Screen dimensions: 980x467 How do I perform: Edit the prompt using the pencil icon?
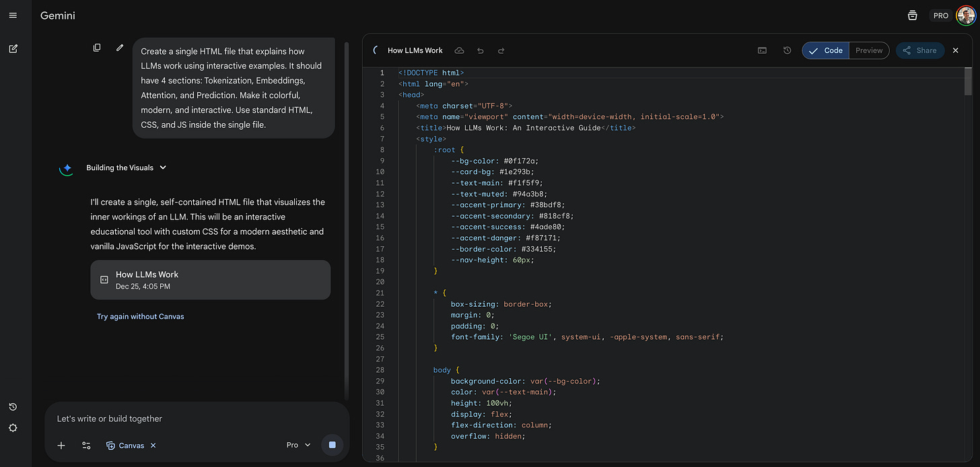120,47
